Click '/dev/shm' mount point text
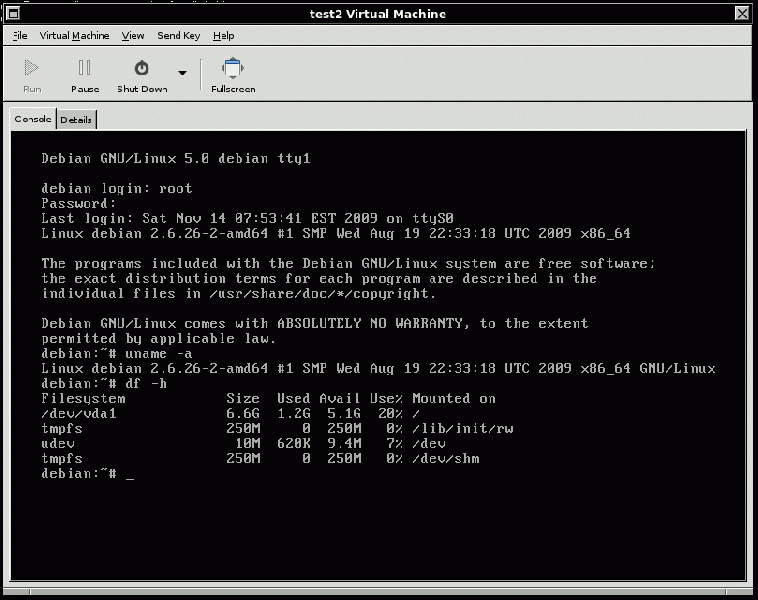Image resolution: width=758 pixels, height=600 pixels. pyautogui.click(x=446, y=459)
